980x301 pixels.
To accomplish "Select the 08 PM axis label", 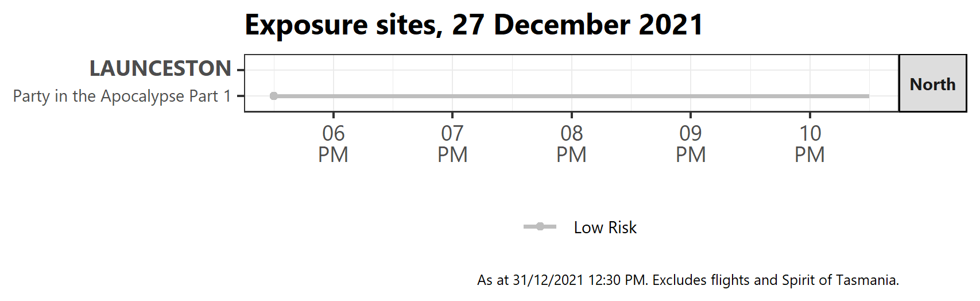I will tap(571, 144).
